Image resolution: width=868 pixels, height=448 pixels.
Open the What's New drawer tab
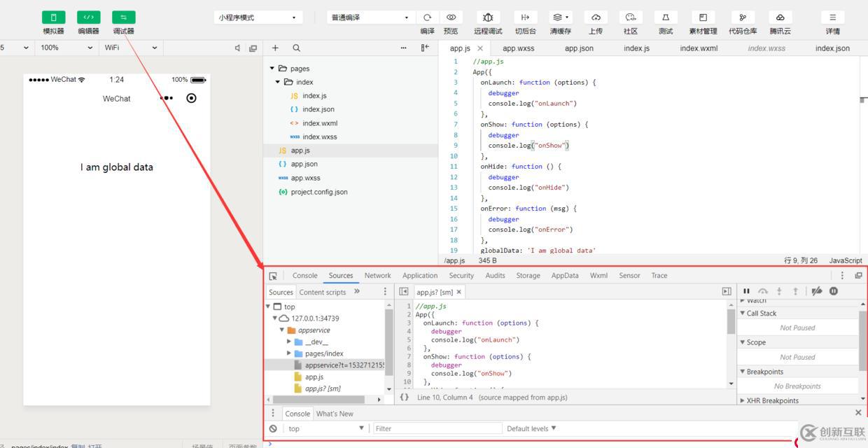pyautogui.click(x=335, y=414)
